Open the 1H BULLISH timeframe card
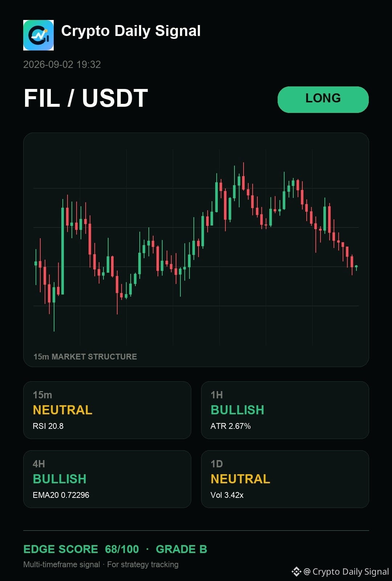 pyautogui.click(x=285, y=410)
